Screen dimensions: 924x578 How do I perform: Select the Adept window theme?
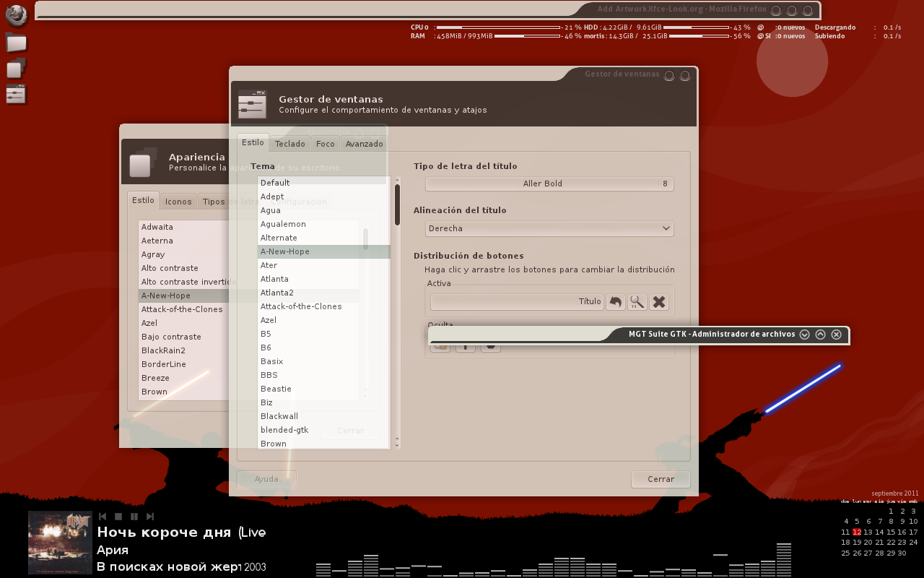pyautogui.click(x=323, y=197)
